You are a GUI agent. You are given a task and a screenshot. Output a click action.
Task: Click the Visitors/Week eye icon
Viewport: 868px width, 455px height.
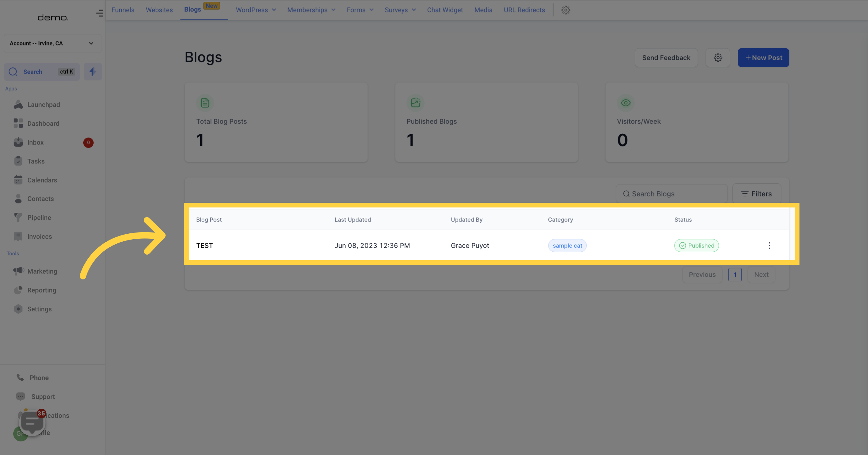tap(626, 103)
